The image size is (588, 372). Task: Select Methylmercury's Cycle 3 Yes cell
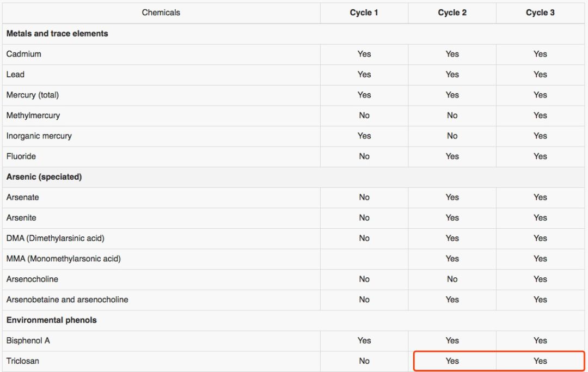540,115
